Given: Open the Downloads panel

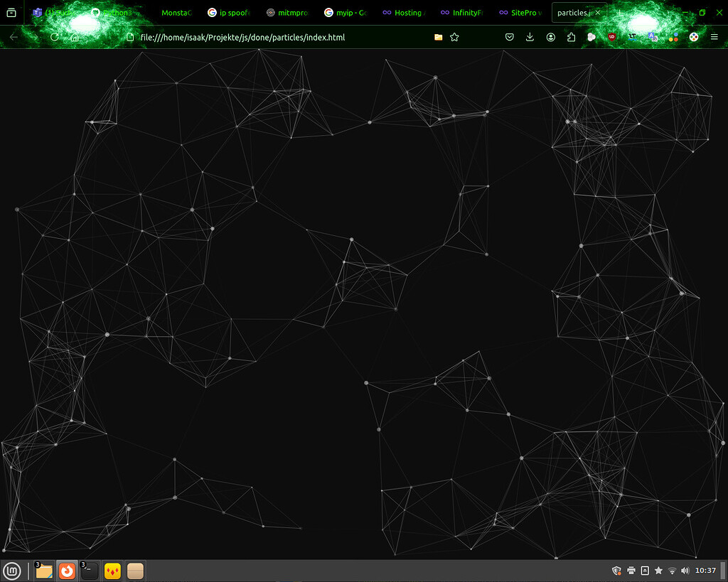Looking at the screenshot, I should point(530,37).
